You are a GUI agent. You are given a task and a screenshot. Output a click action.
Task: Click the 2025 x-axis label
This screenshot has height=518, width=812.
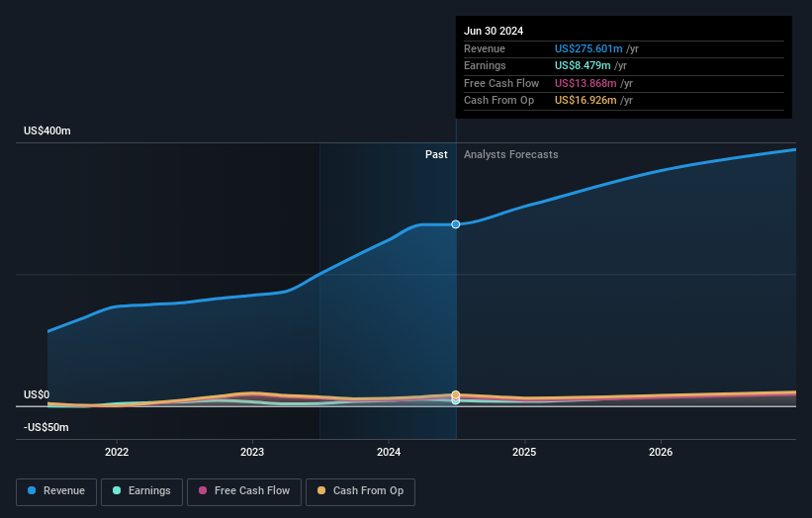[x=524, y=453]
